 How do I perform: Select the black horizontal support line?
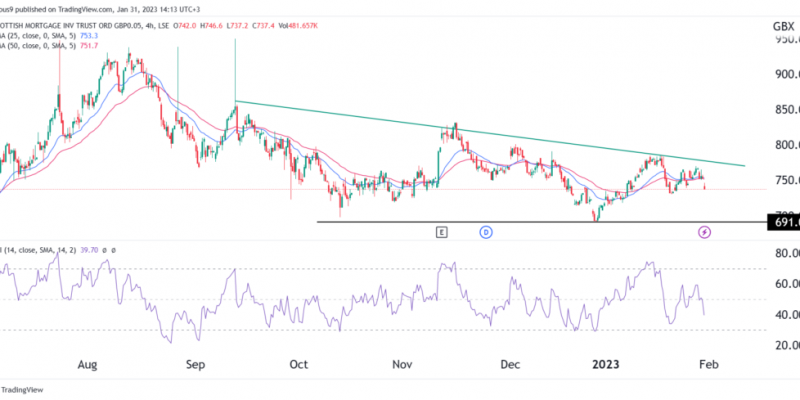click(542, 222)
